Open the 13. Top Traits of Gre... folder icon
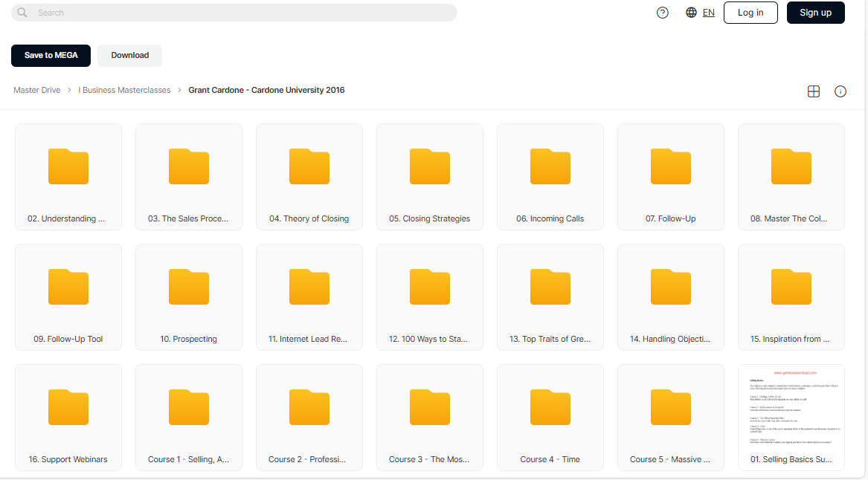Viewport: 868px width, 480px height. coord(550,287)
